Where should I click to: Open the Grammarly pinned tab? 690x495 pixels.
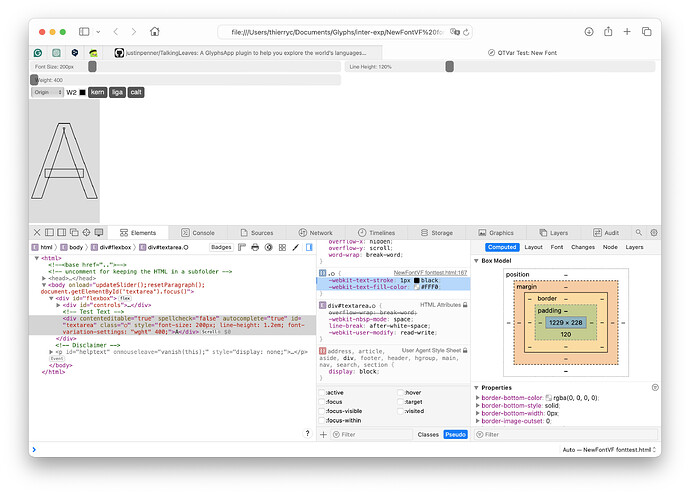coord(38,53)
